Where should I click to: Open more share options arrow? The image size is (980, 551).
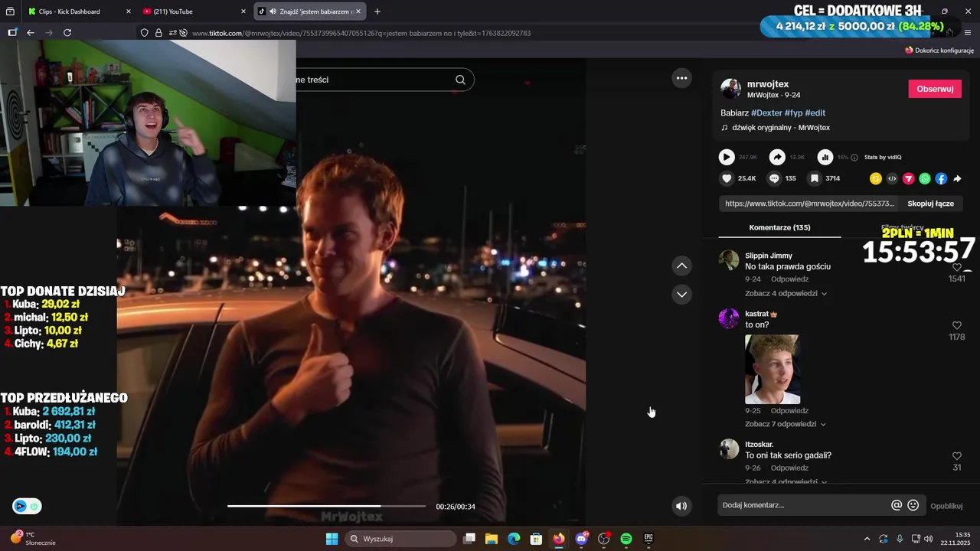tap(957, 178)
